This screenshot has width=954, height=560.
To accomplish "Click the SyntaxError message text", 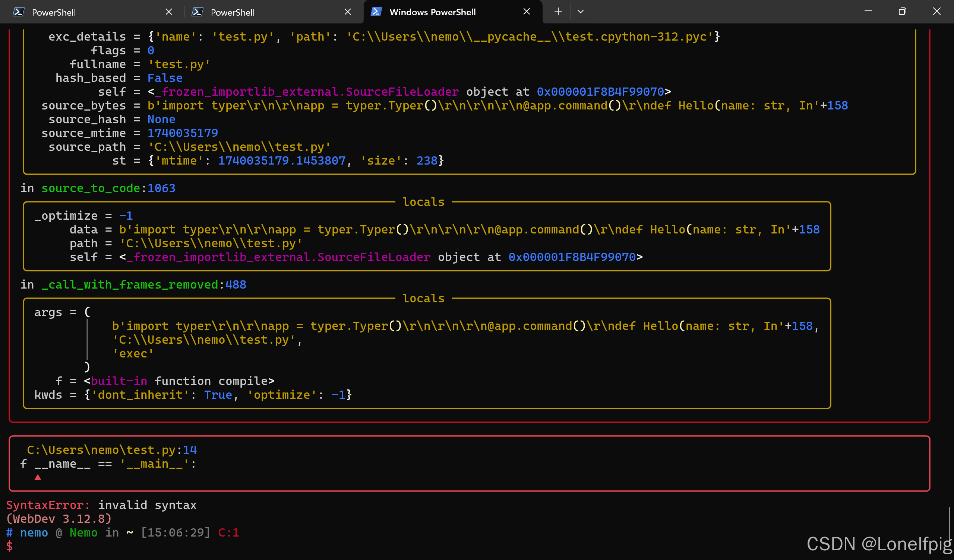I will pos(101,505).
